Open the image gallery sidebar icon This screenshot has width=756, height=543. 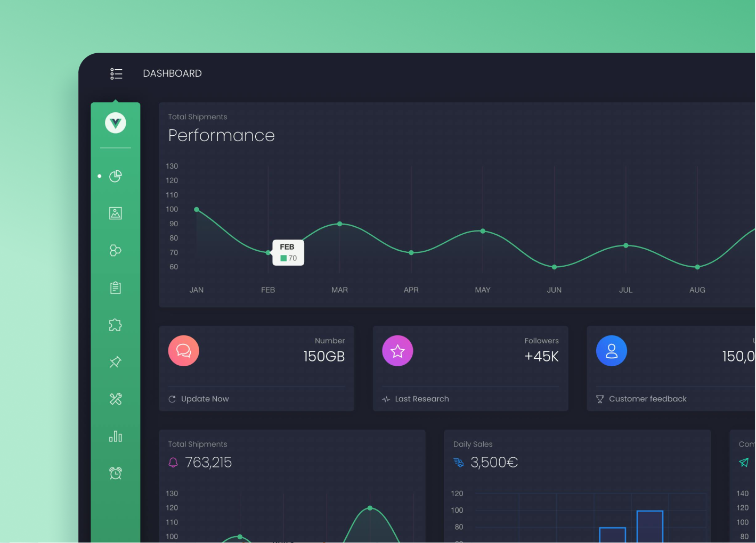pos(116,213)
